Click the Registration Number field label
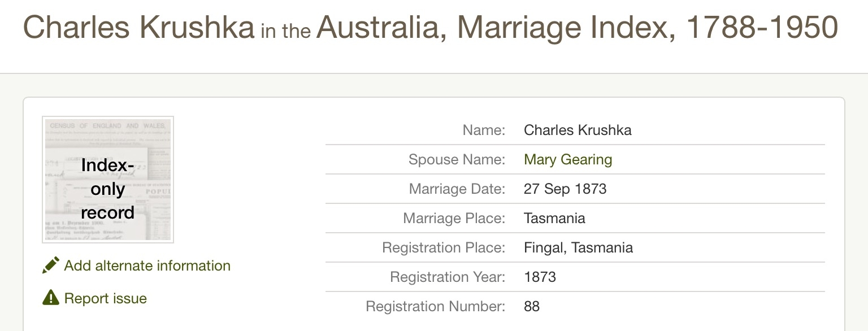This screenshot has width=868, height=331. [x=435, y=306]
